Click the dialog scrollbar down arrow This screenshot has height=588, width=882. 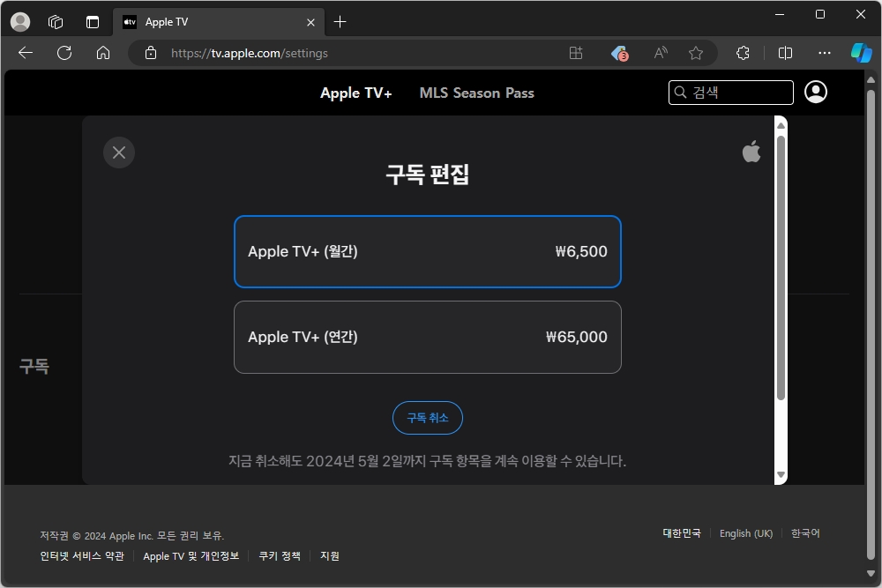click(781, 474)
